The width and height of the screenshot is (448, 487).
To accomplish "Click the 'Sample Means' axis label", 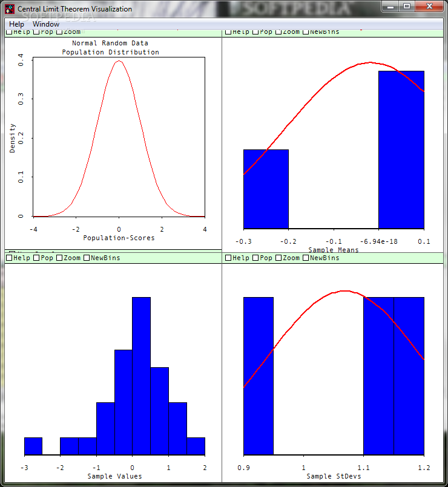I will tap(334, 250).
